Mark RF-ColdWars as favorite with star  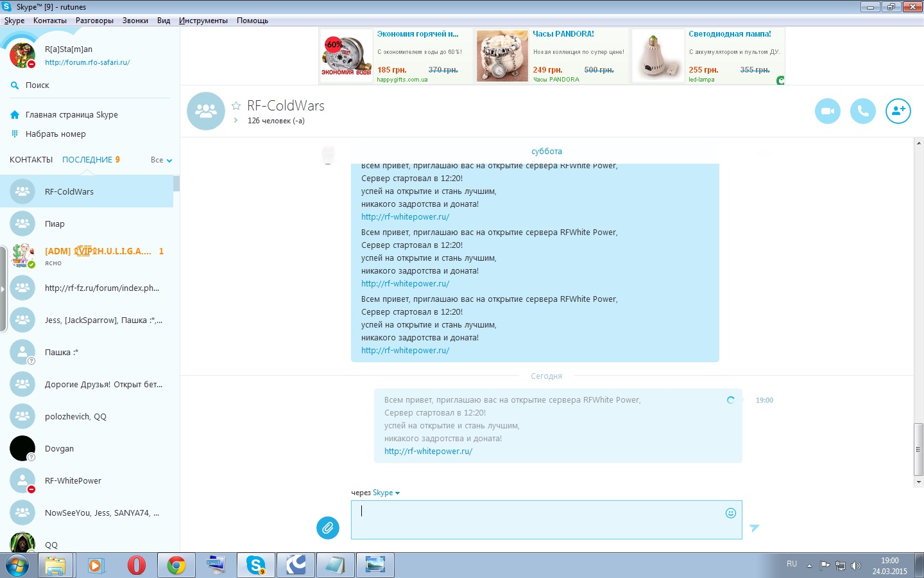(236, 106)
